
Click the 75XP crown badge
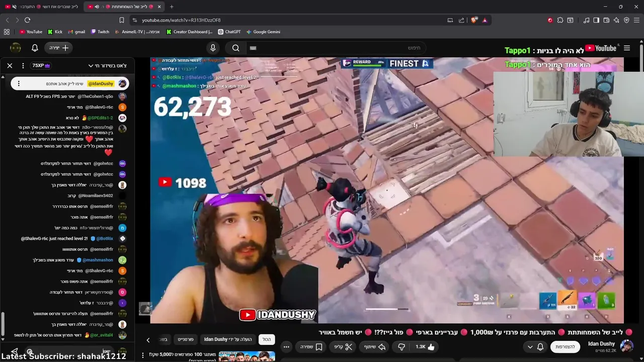pos(41,65)
